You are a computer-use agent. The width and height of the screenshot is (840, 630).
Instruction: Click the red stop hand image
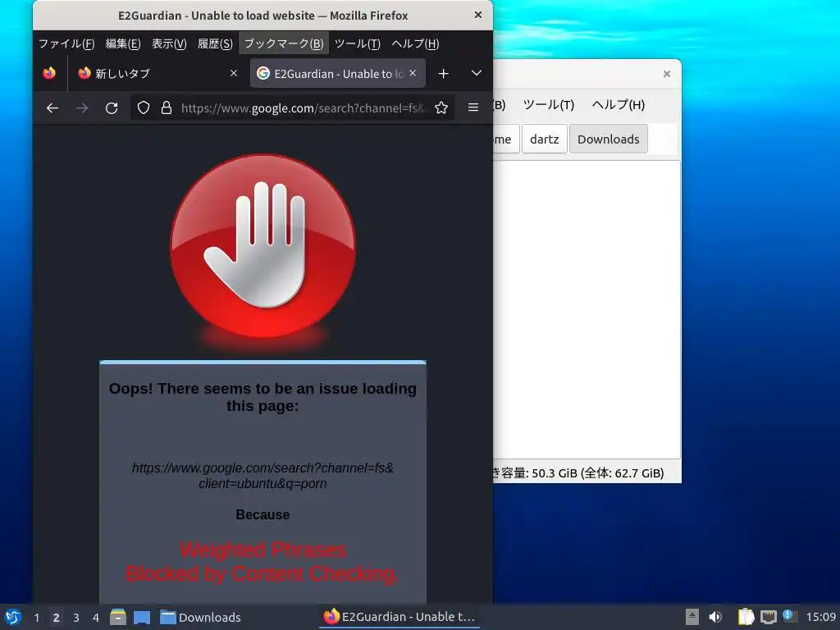point(262,246)
